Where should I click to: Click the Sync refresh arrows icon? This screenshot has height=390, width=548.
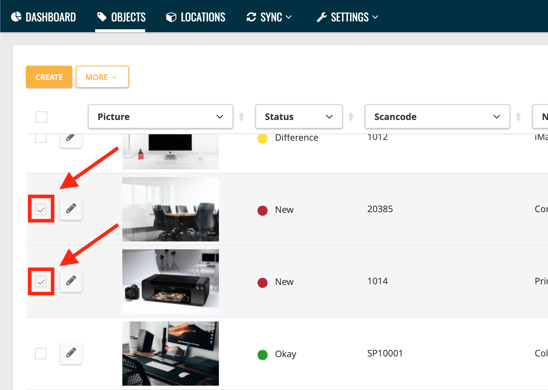click(251, 17)
